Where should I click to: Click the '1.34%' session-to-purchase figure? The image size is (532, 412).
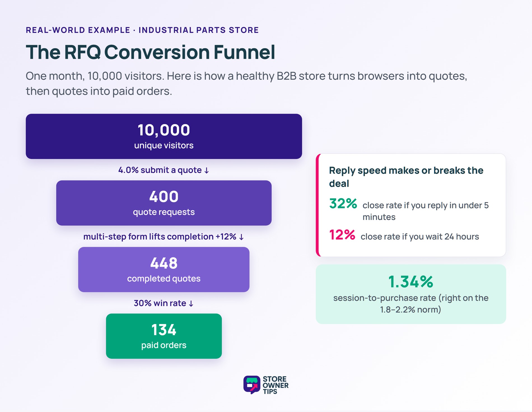tap(411, 282)
